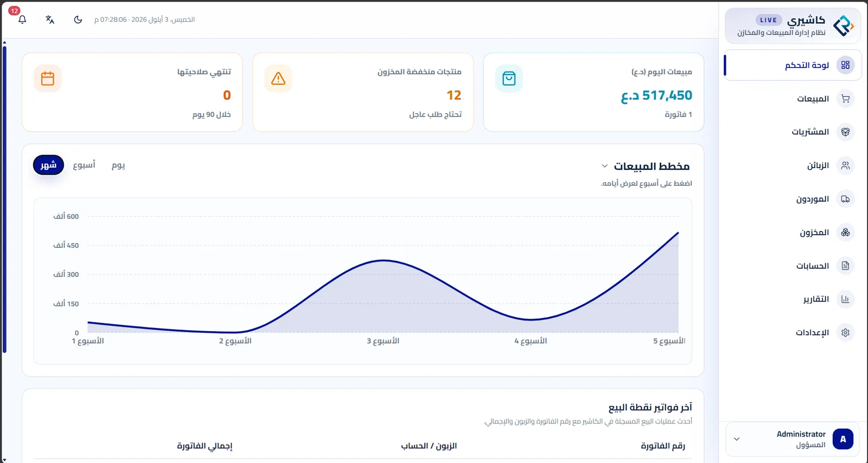Viewport: 868px width, 463px height.
Task: Click الأسبوع 4 chart label
Action: point(531,341)
